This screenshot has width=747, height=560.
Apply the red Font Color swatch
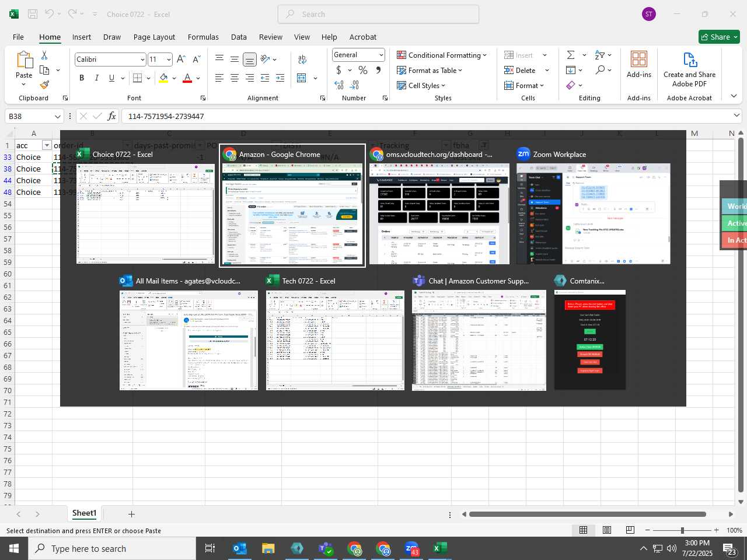click(x=187, y=78)
